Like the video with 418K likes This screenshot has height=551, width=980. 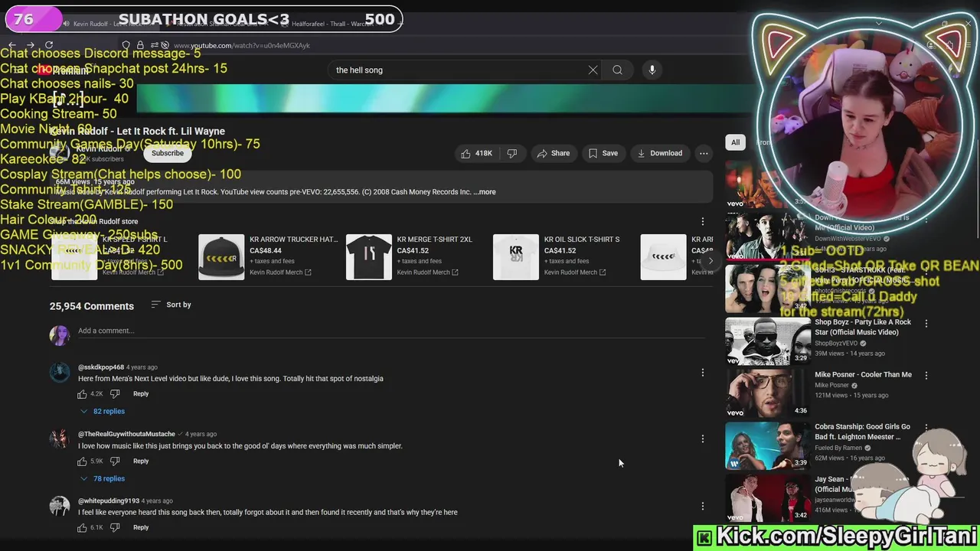pos(476,153)
